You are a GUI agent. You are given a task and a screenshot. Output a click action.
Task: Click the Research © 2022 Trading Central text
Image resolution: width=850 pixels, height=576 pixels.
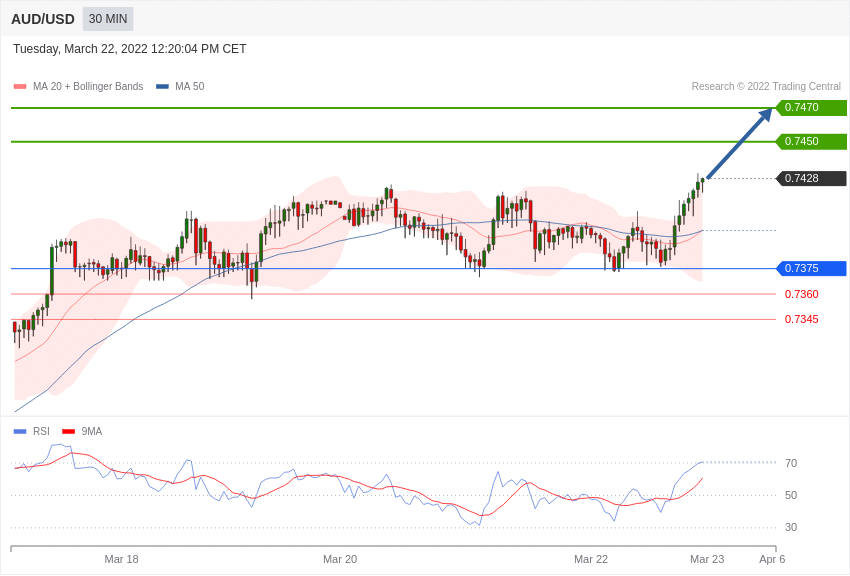(766, 86)
